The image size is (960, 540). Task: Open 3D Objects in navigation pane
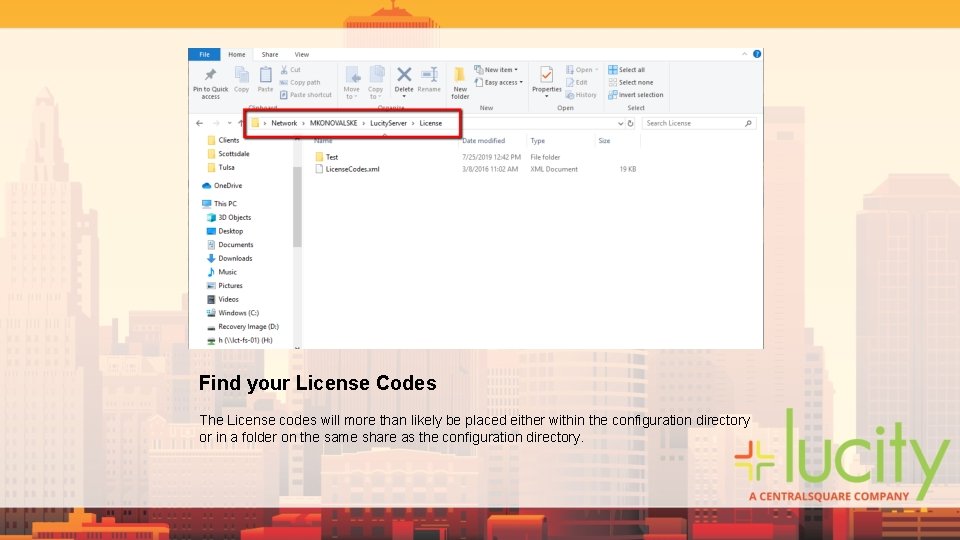pos(234,217)
